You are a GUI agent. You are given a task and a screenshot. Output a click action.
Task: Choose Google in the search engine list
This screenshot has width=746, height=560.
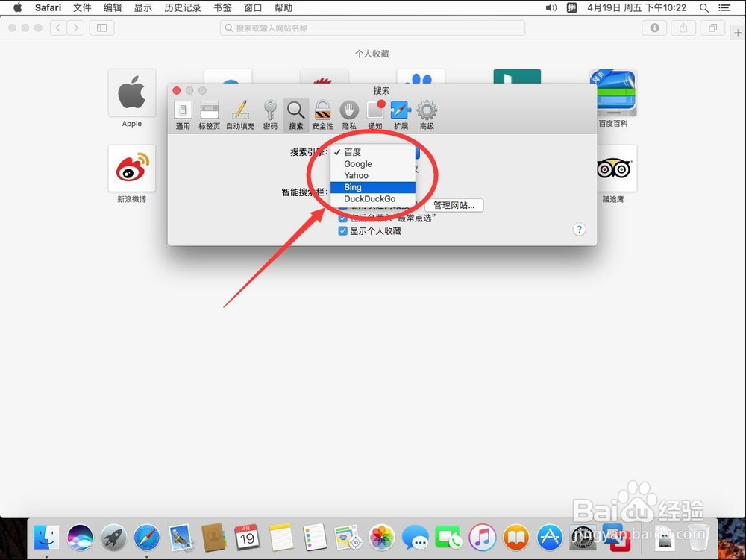click(x=373, y=164)
